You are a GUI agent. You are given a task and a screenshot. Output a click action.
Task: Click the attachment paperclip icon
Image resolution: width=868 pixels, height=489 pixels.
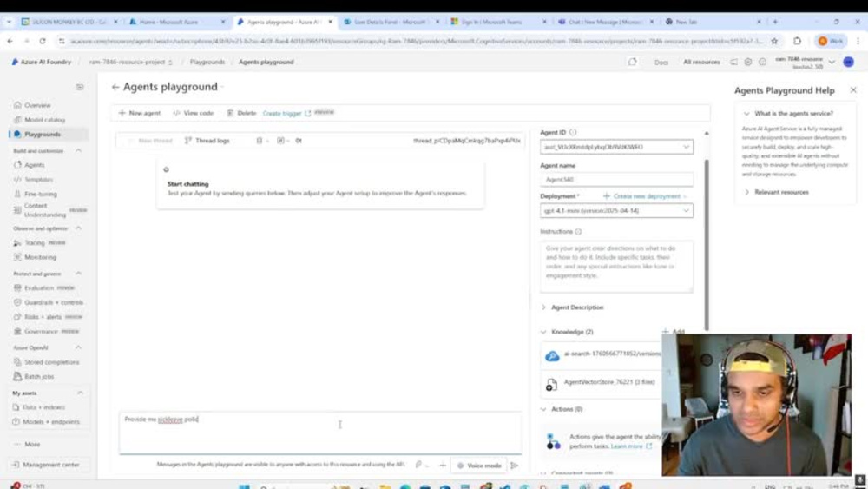[x=418, y=466]
